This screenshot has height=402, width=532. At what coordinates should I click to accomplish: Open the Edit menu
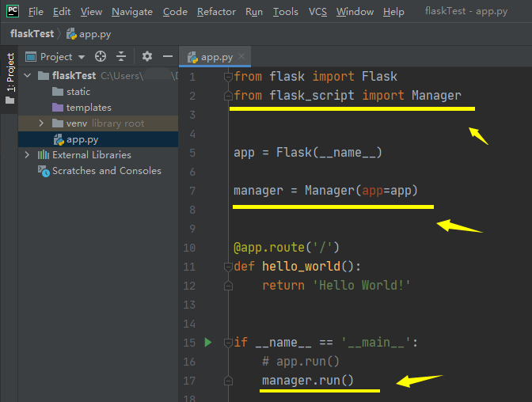tap(62, 12)
